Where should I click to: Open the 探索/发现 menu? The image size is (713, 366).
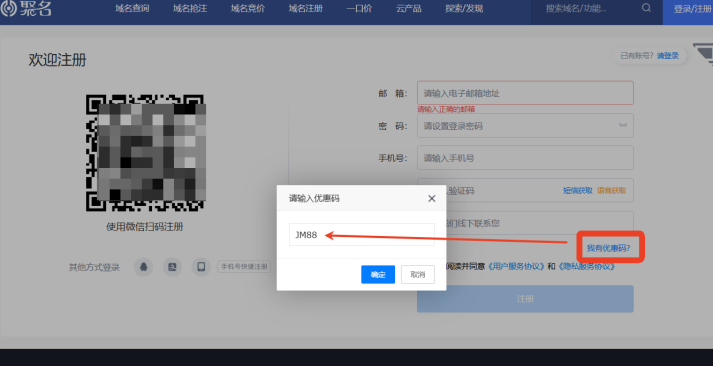[x=464, y=9]
